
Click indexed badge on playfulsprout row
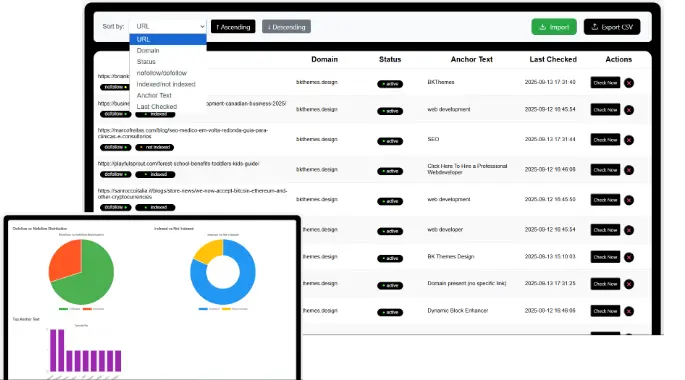(155, 175)
